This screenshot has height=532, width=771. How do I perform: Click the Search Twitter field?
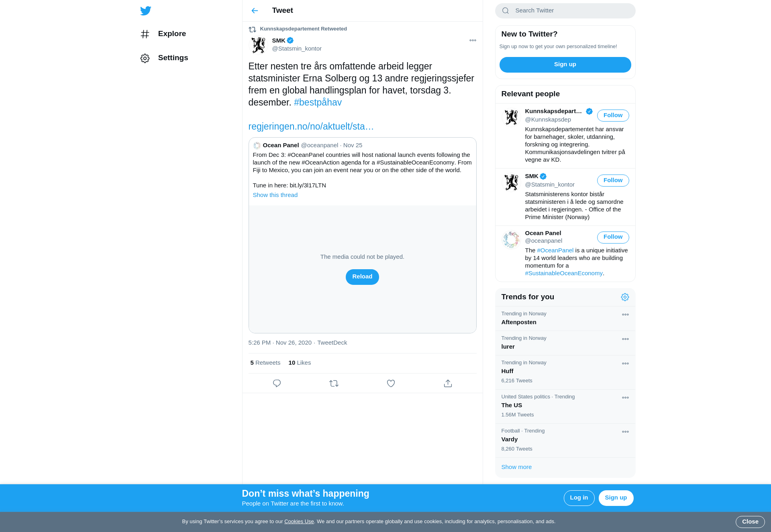click(565, 11)
